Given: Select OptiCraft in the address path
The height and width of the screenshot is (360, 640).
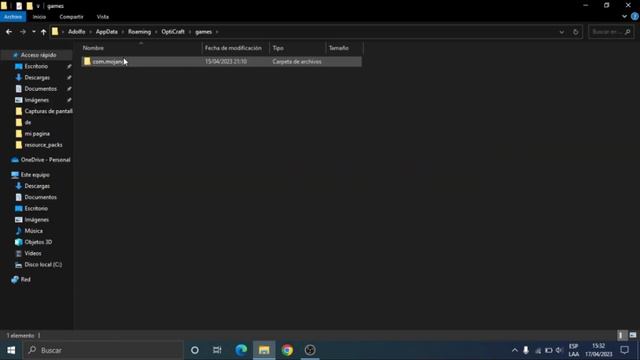Looking at the screenshot, I should point(173,32).
